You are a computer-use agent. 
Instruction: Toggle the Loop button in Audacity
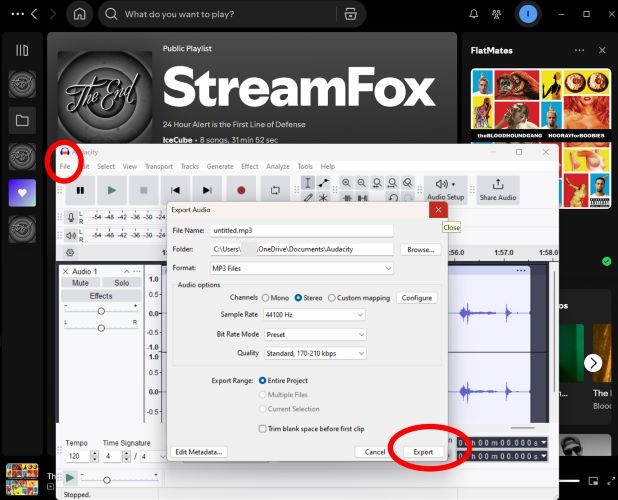pos(275,190)
